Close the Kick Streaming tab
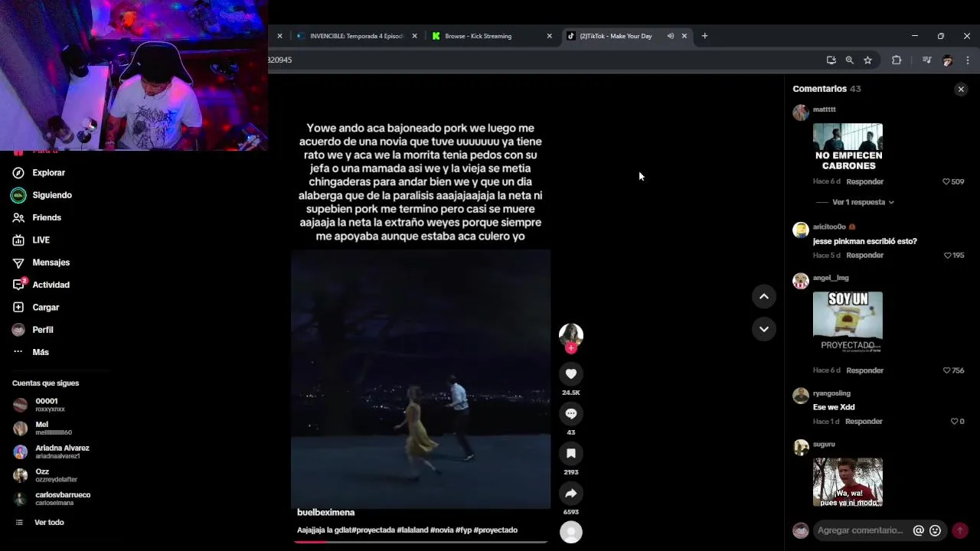Screen dimensions: 980x551 [549, 36]
